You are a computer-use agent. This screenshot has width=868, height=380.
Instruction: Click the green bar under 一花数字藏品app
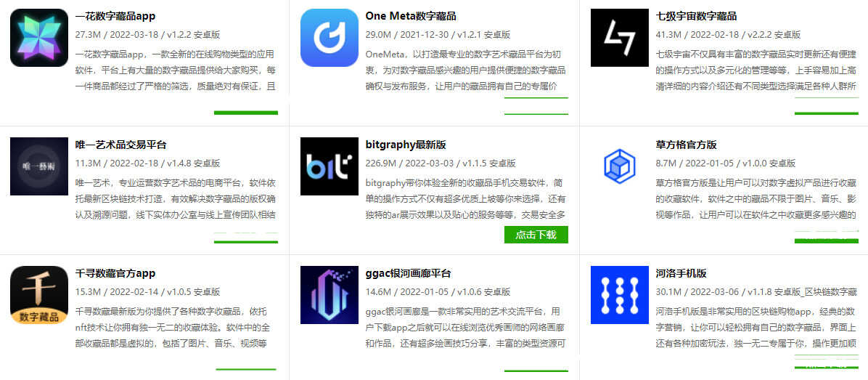click(246, 113)
